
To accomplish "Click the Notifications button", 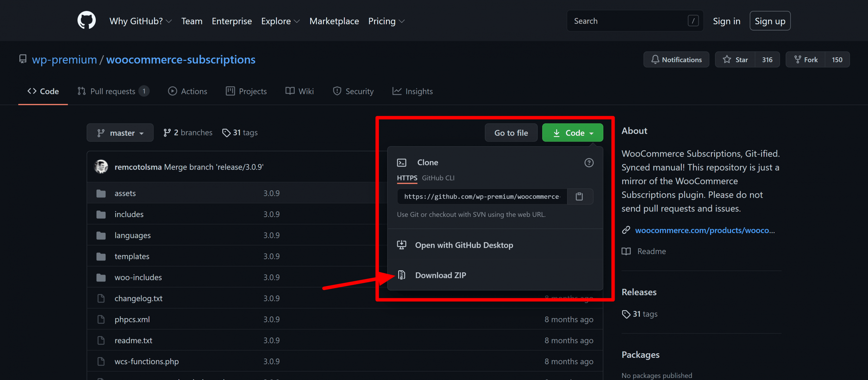I will pos(676,59).
